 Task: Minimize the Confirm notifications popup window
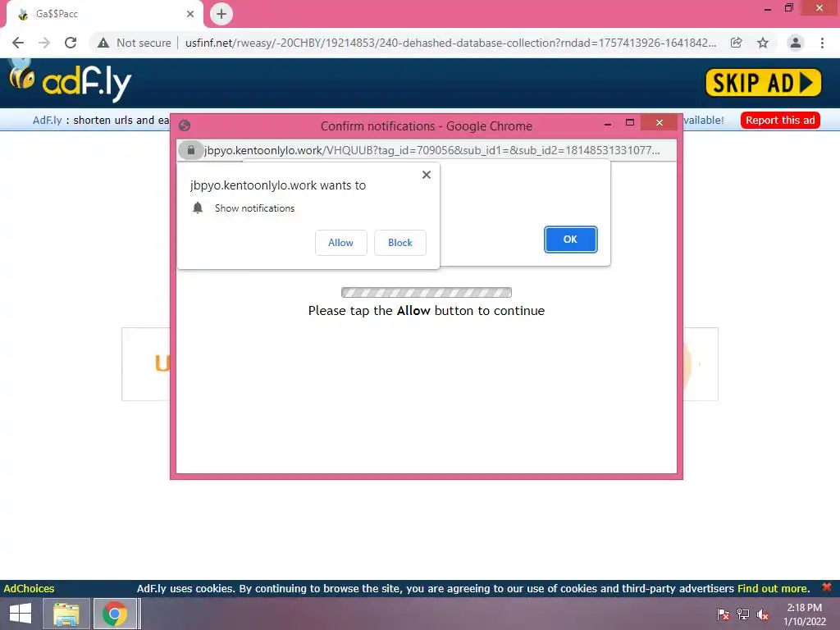click(608, 123)
